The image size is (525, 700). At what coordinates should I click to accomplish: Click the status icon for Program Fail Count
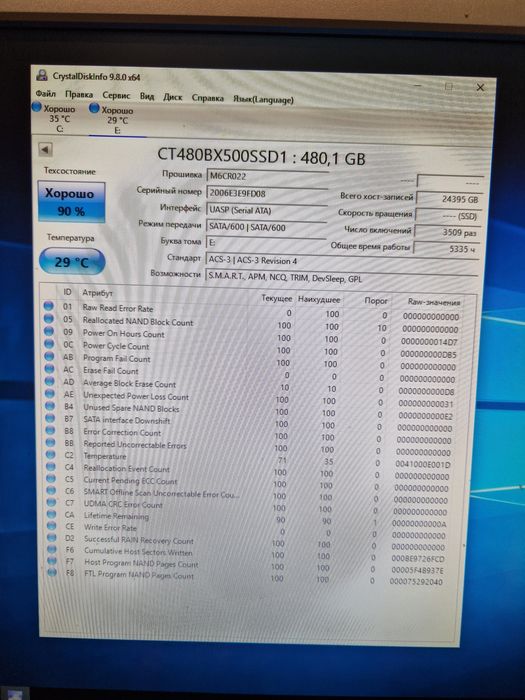click(50, 356)
